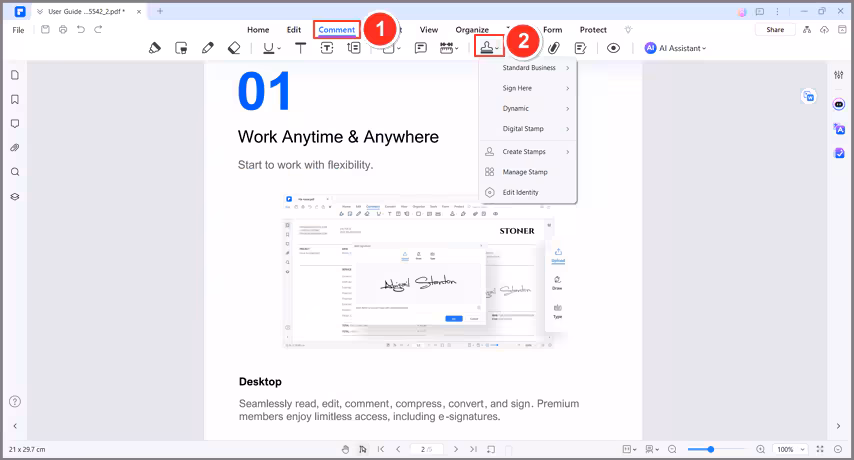The height and width of the screenshot is (460, 854).
Task: Select the Pencil drawing tool
Action: 208,48
